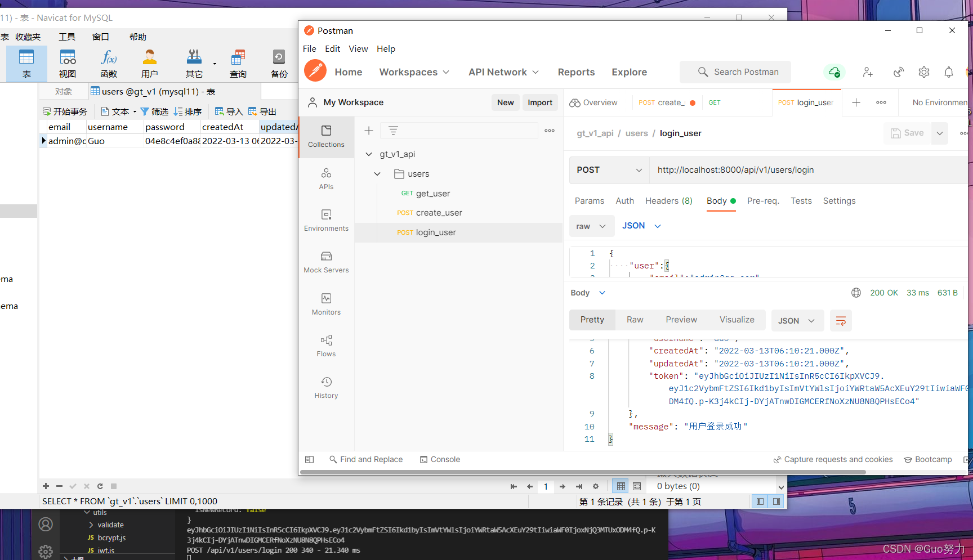Click the satellite capture requests icon
Image resolution: width=973 pixels, height=560 pixels.
[899, 72]
